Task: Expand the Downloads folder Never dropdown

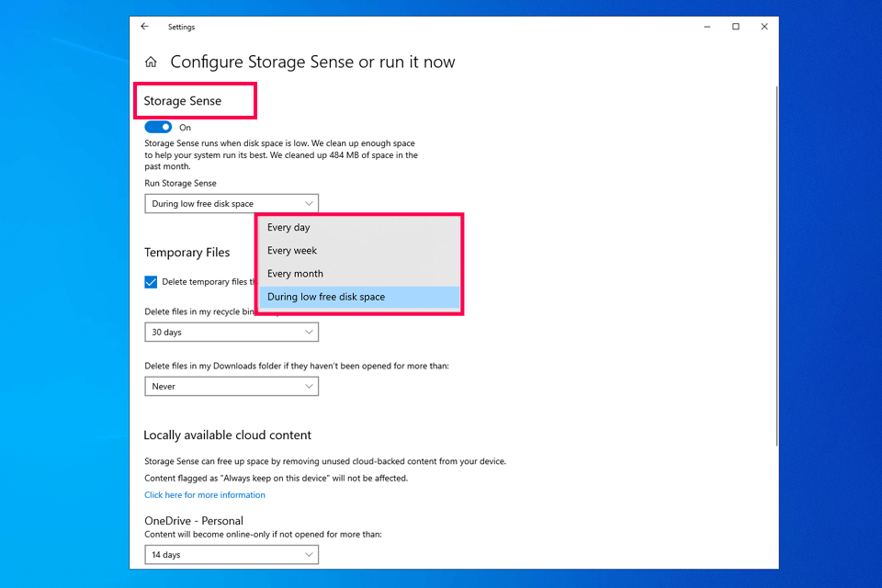Action: pos(232,387)
